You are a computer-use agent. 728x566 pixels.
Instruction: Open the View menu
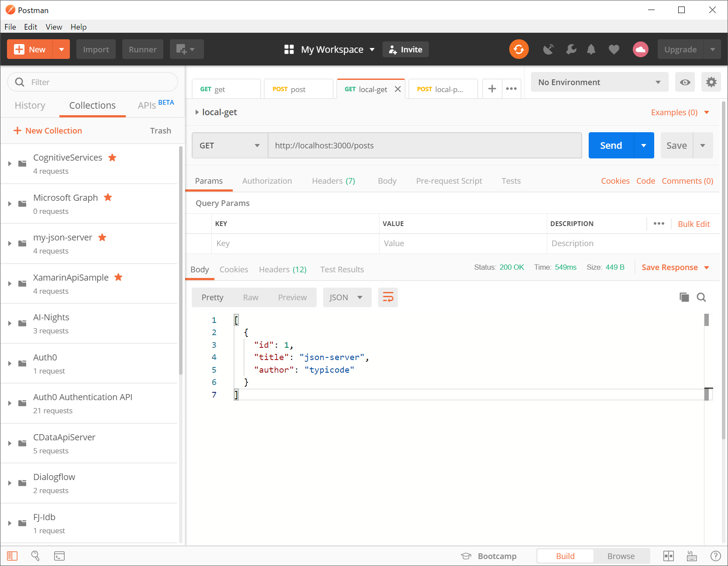pos(54,27)
